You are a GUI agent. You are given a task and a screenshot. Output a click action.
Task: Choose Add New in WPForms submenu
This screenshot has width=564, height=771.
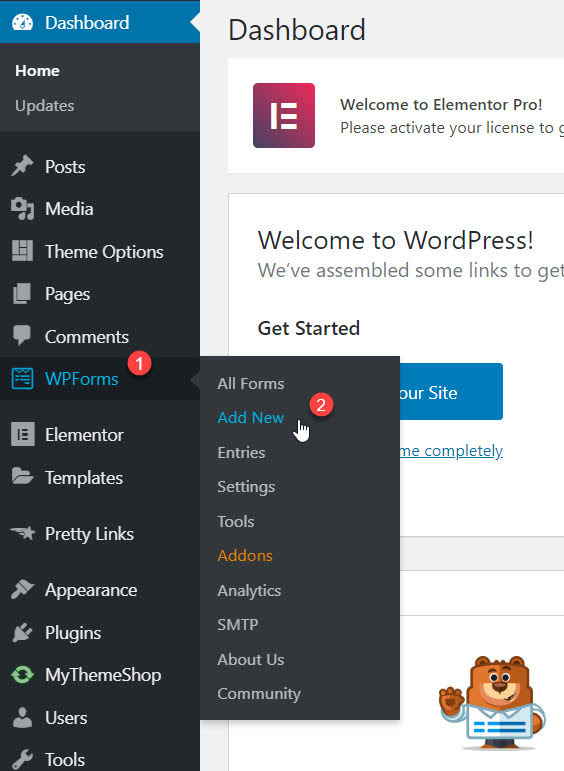[x=251, y=417]
